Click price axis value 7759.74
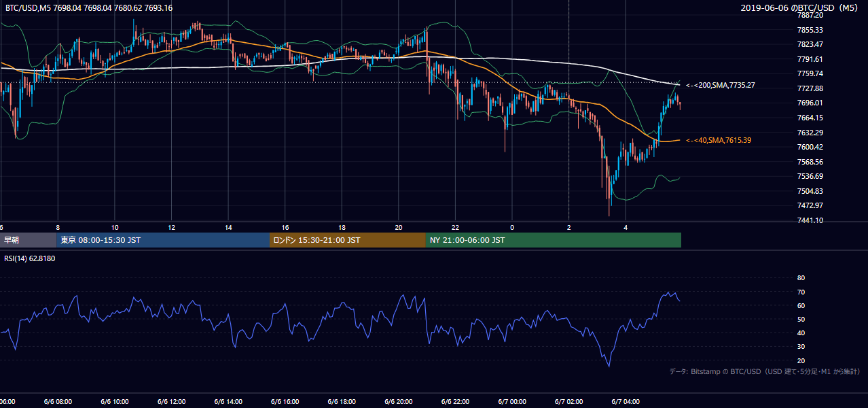This screenshot has height=408, width=868. 810,73
